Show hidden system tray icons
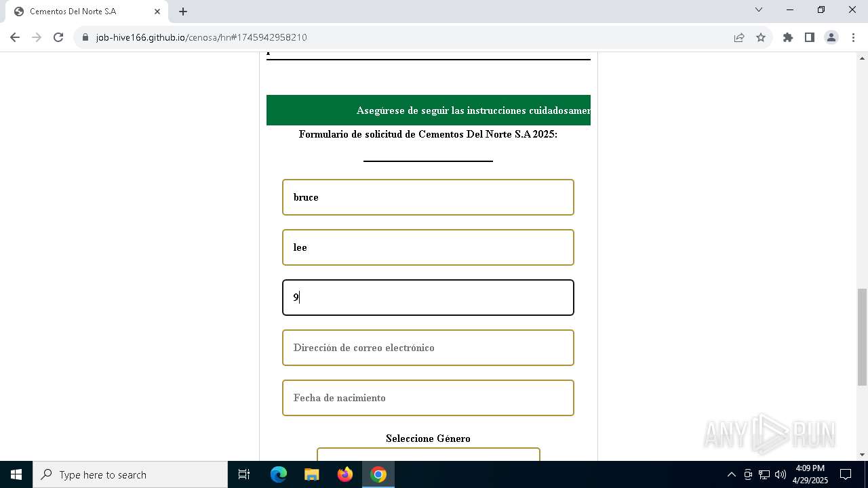 pos(731,474)
